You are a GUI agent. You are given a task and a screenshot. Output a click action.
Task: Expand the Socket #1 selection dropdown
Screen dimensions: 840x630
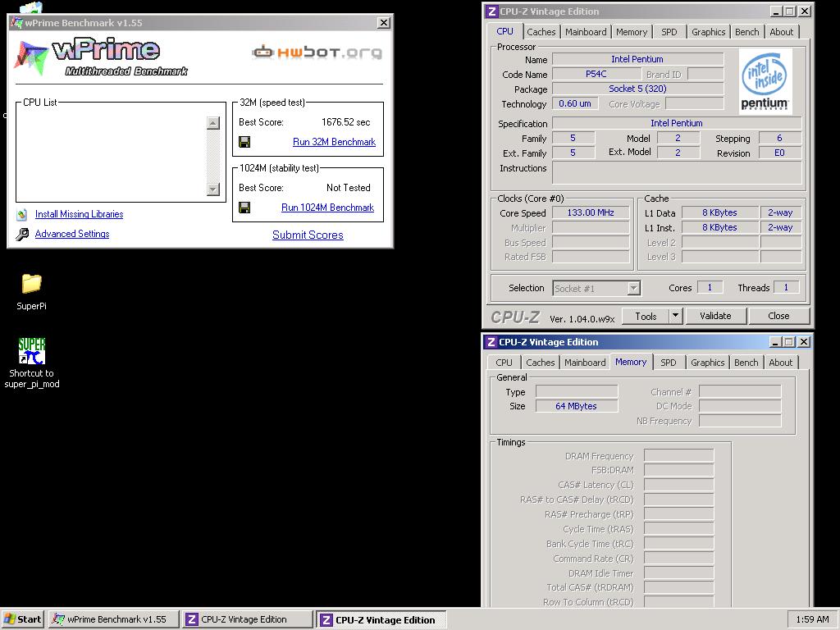pyautogui.click(x=634, y=289)
